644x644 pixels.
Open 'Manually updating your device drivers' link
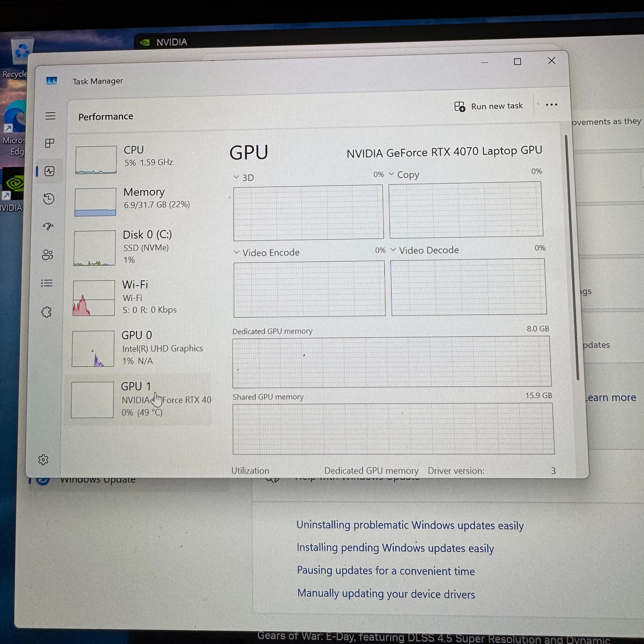(x=386, y=594)
